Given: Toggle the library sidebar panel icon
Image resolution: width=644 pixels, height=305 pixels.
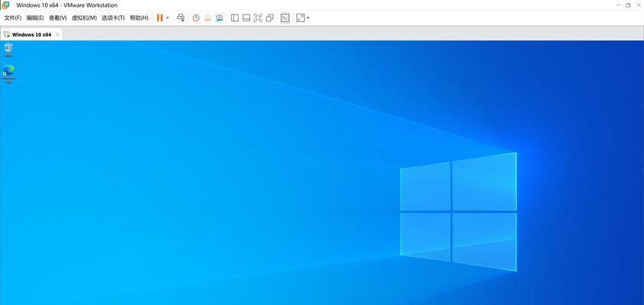Looking at the screenshot, I should [x=235, y=18].
